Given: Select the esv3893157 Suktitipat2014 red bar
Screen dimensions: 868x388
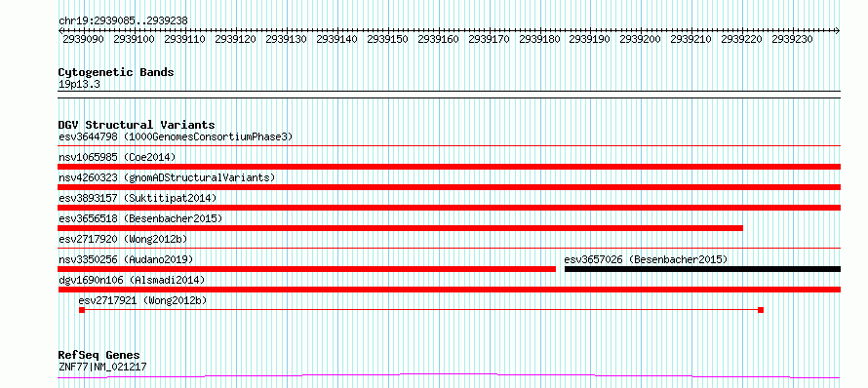Looking at the screenshot, I should (449, 208).
